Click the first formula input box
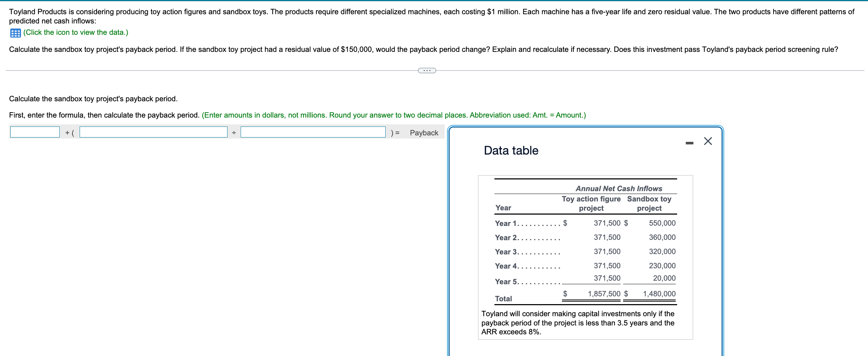 pos(34,132)
